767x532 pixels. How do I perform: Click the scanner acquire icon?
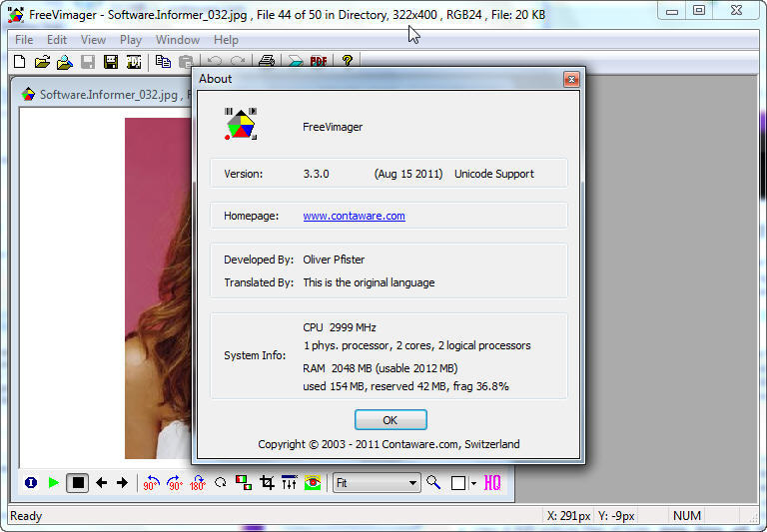[x=296, y=62]
